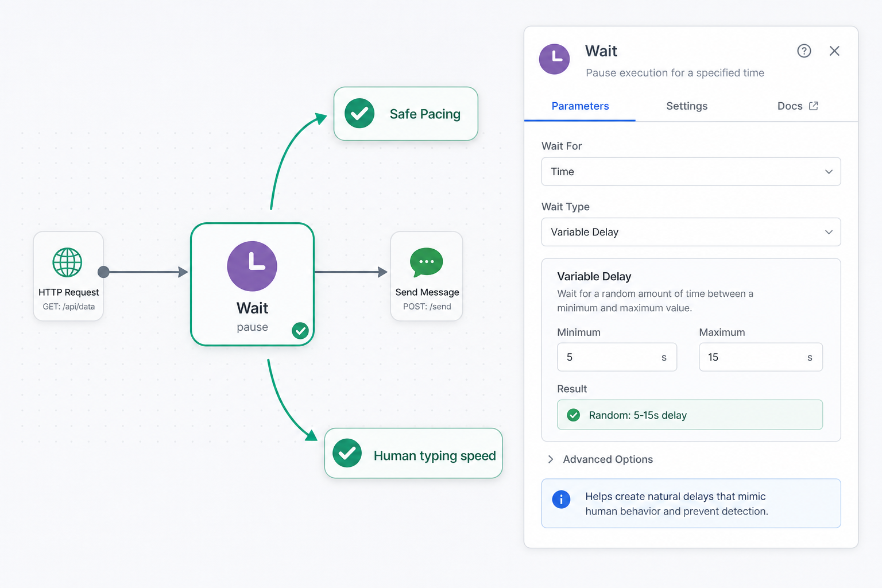Click the Random: 5-15s delay result box
Viewport: 882px width, 588px height.
690,415
